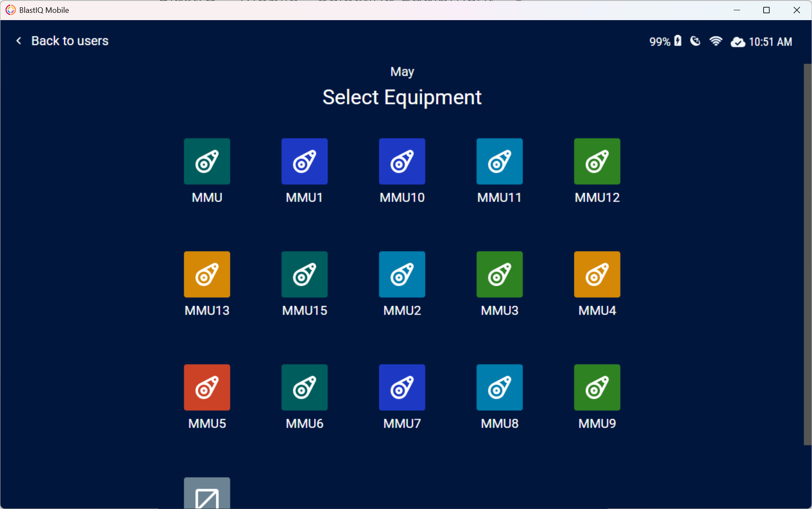Choose the MMU6 equipment icon

pyautogui.click(x=305, y=387)
